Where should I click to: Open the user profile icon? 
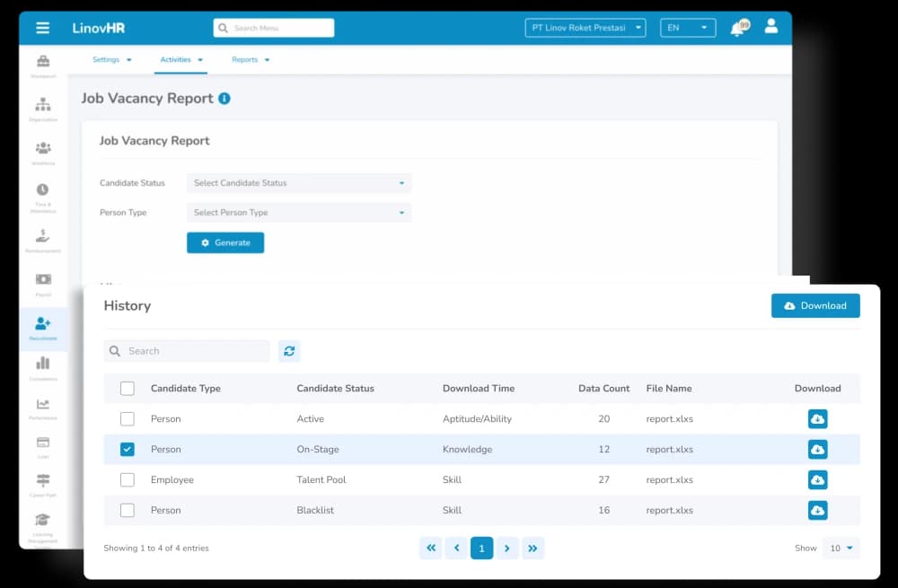pos(770,26)
